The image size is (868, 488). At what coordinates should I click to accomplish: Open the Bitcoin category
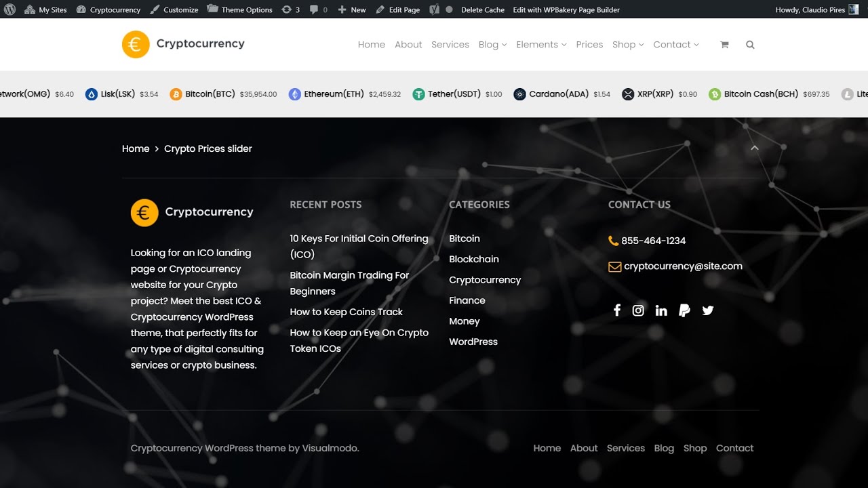(x=465, y=239)
